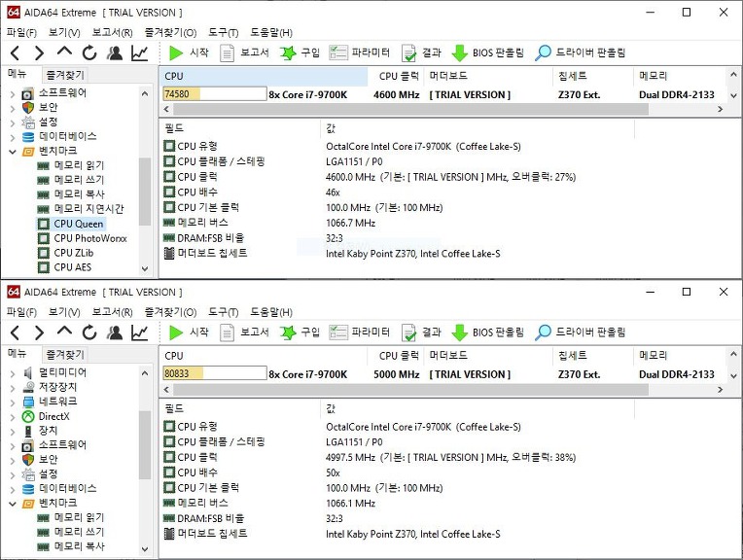This screenshot has height=560, width=743.
Task: Click BIOS 판올림 update in top window
Action: 487,53
